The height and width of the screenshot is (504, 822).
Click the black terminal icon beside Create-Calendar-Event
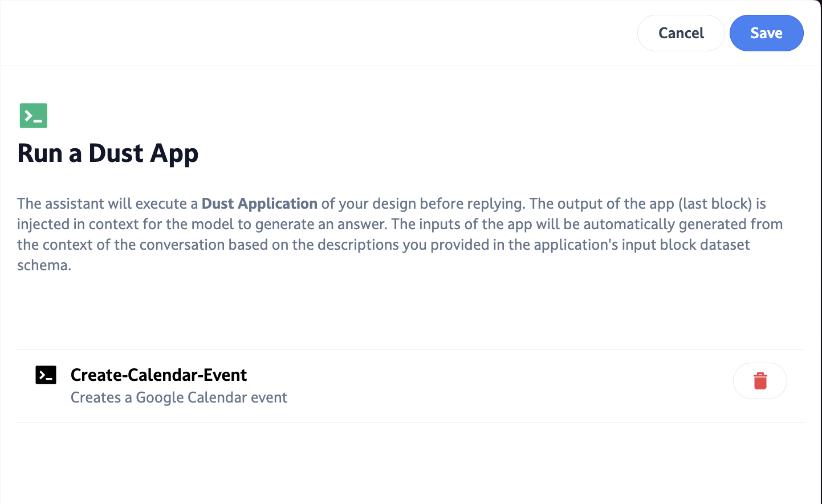click(46, 375)
